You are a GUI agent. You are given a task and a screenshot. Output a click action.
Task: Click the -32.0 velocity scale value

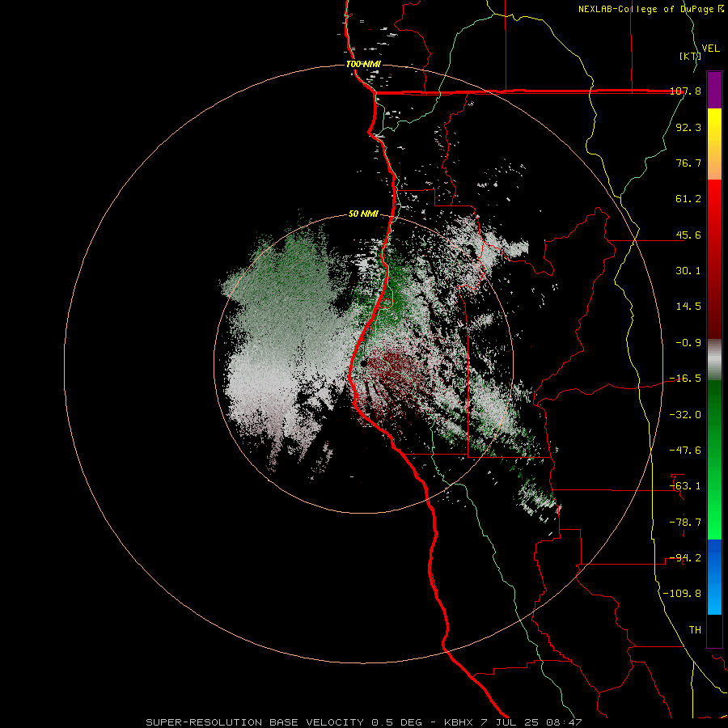685,415
